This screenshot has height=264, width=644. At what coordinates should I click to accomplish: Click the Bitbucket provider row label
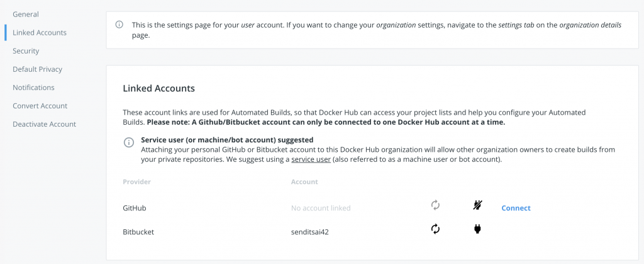(138, 231)
